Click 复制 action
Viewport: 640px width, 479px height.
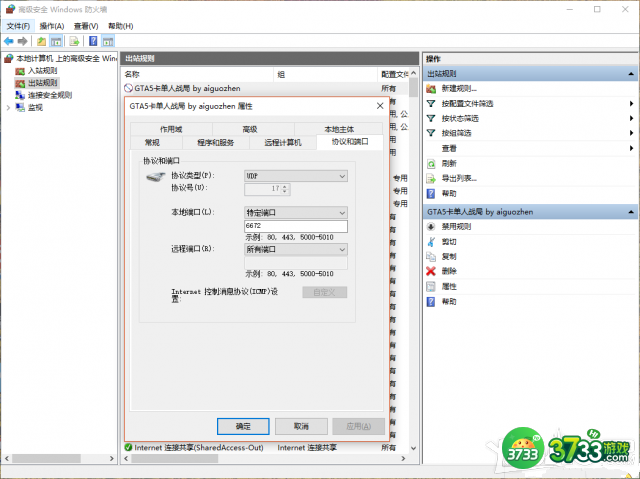point(449,257)
